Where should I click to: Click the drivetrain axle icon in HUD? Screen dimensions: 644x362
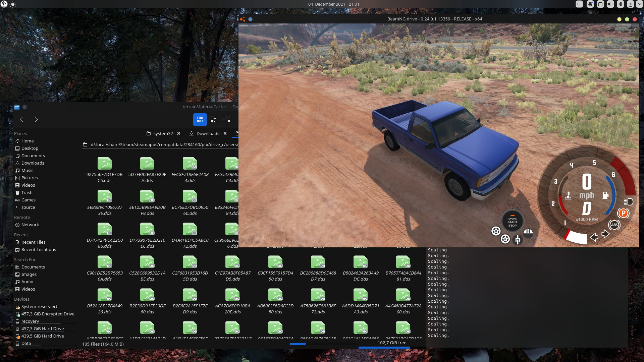pos(518,240)
